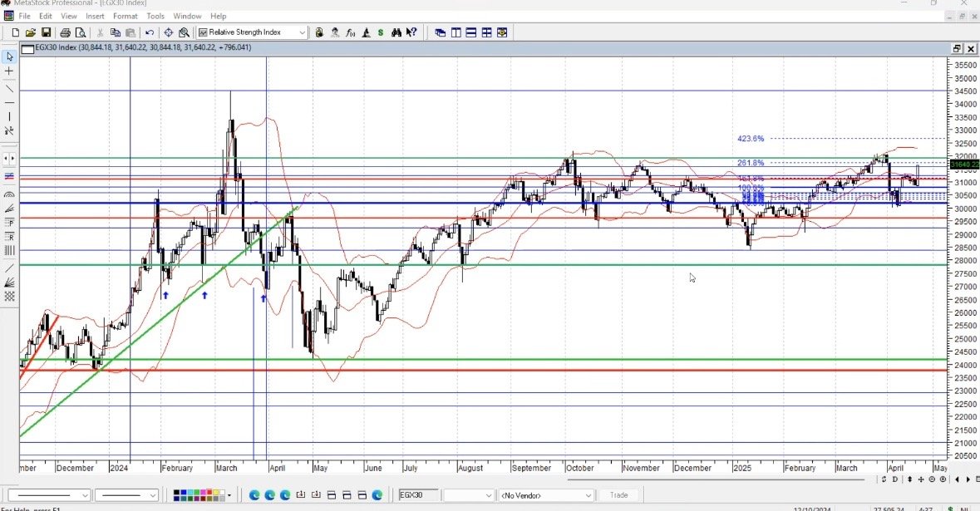This screenshot has width=980, height=511.
Task: Open the Tools menu
Action: point(155,16)
